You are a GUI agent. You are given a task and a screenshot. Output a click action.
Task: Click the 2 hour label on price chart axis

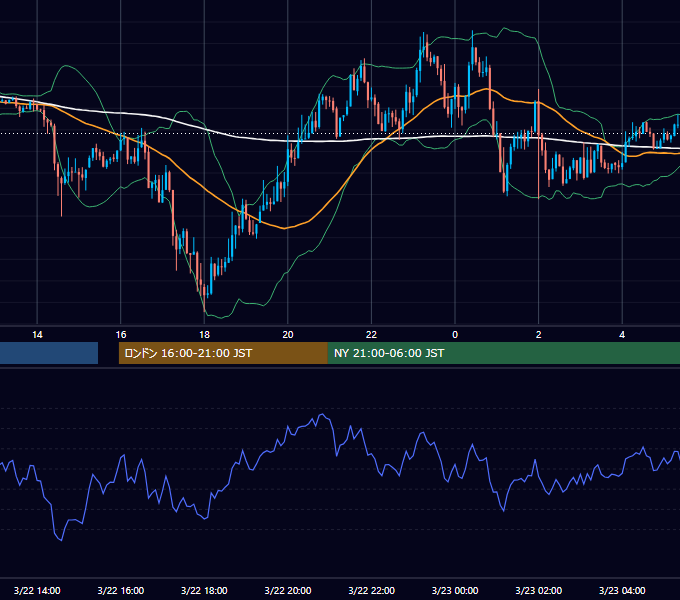tap(539, 335)
